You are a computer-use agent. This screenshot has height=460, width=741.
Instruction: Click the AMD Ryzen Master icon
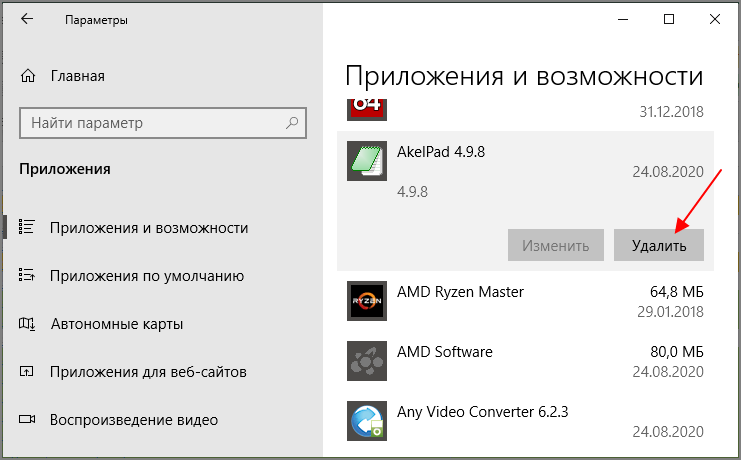[367, 301]
